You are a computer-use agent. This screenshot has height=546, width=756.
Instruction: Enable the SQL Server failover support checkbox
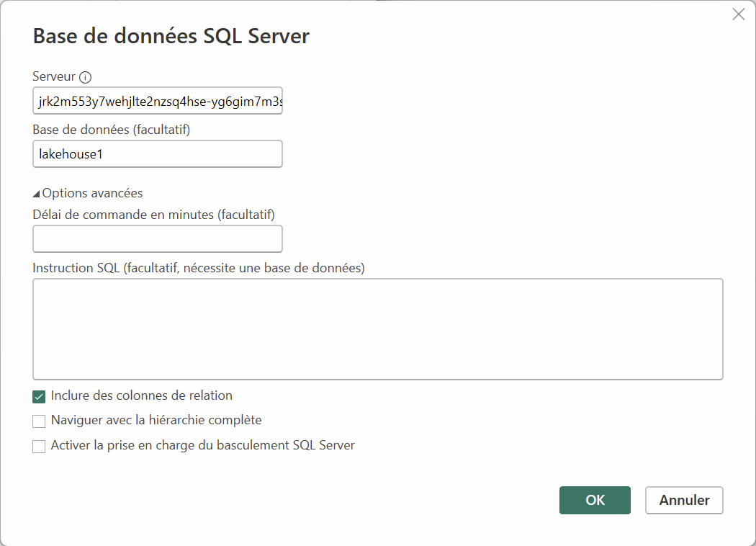[39, 447]
